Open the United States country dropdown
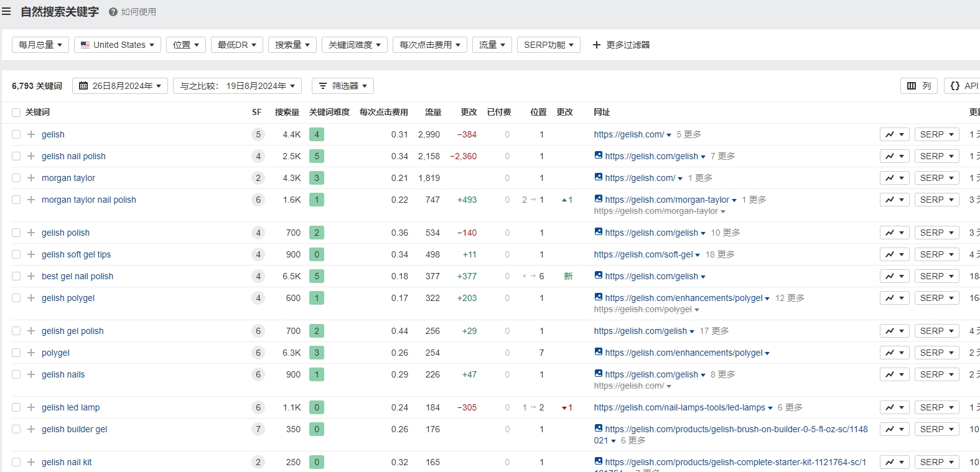Image resolution: width=980 pixels, height=472 pixels. point(118,45)
